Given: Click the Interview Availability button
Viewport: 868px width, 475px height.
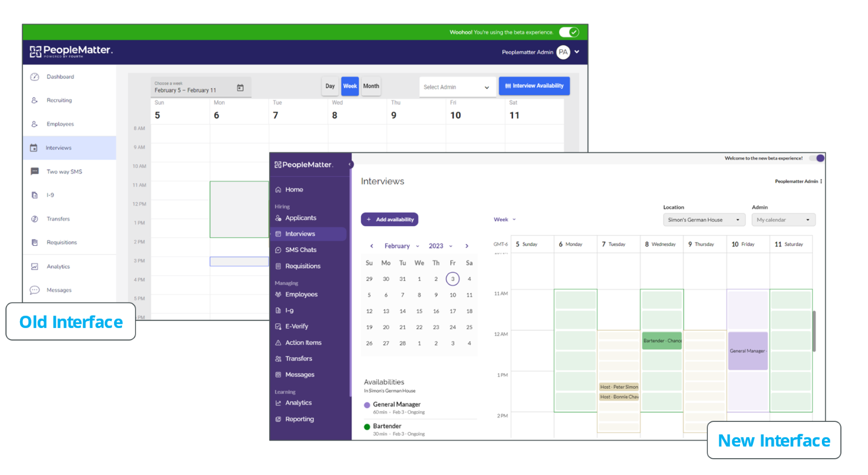Looking at the screenshot, I should 534,86.
